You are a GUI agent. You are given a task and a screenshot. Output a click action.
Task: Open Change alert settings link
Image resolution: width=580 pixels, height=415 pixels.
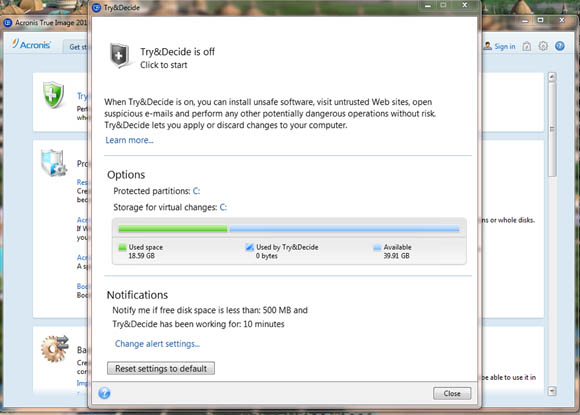(157, 344)
